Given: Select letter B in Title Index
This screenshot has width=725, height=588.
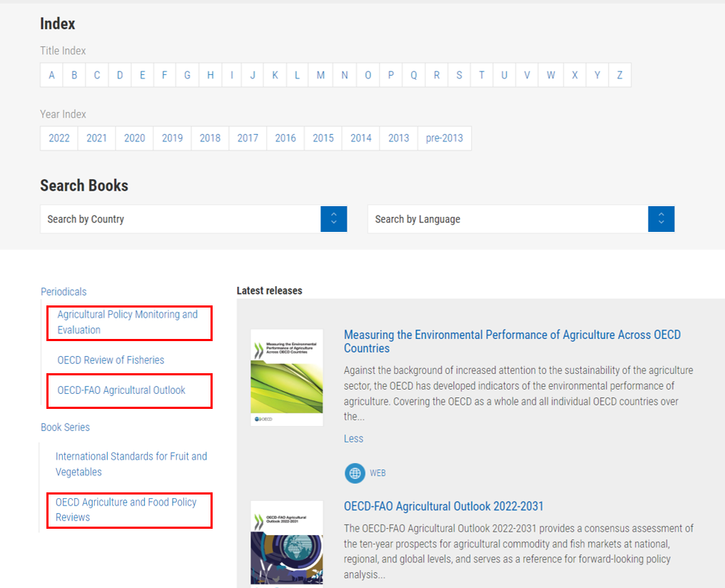Looking at the screenshot, I should 74,75.
